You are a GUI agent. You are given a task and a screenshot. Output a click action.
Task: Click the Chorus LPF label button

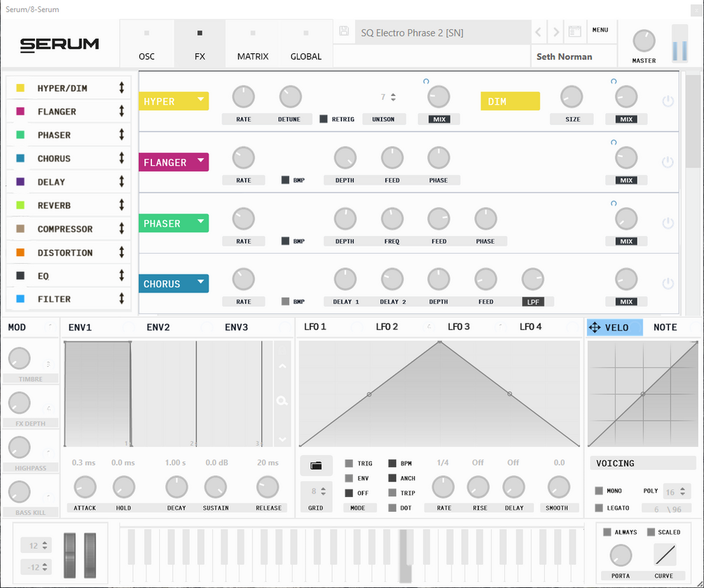[533, 302]
